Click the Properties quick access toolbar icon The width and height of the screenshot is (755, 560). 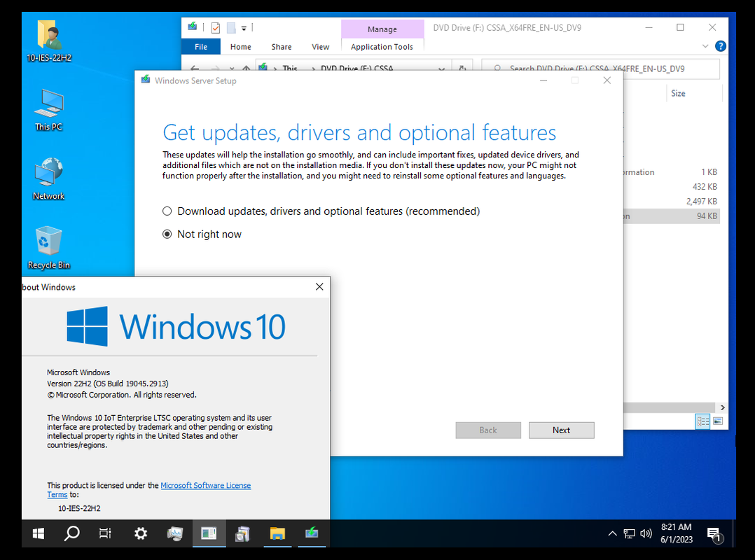pos(215,28)
